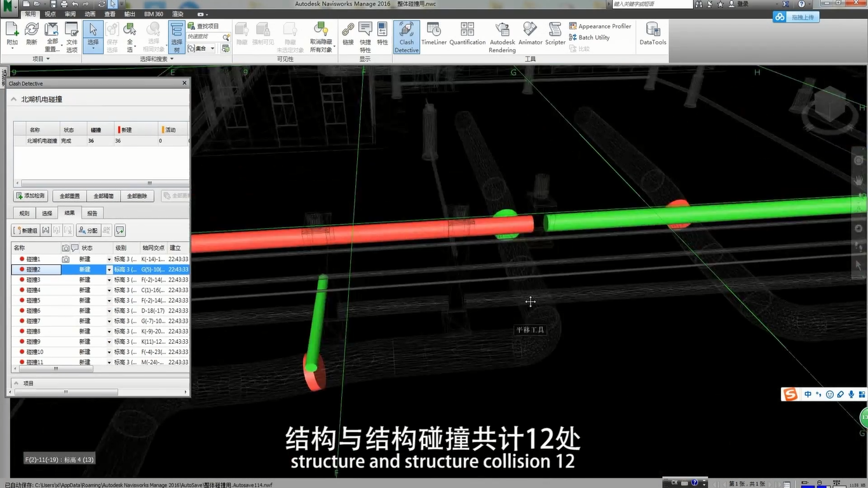Screen dimensions: 868x488
Task: Select clash result 碰撞10
Action: pyautogui.click(x=100, y=351)
